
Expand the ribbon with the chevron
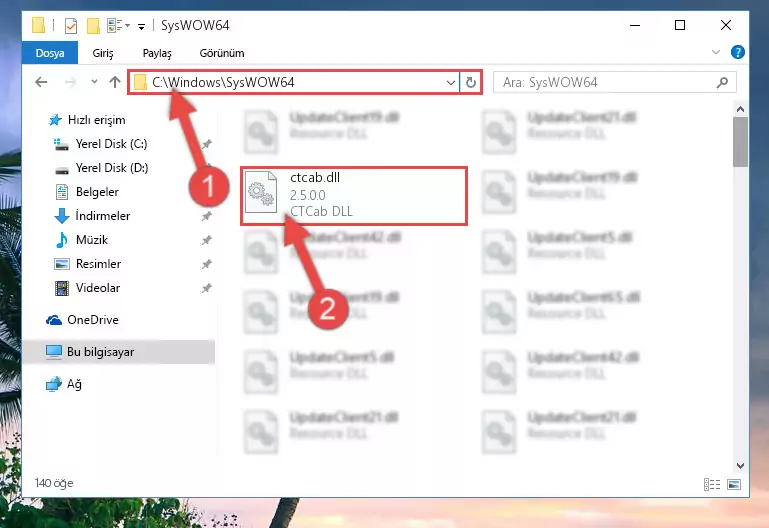coord(716,52)
